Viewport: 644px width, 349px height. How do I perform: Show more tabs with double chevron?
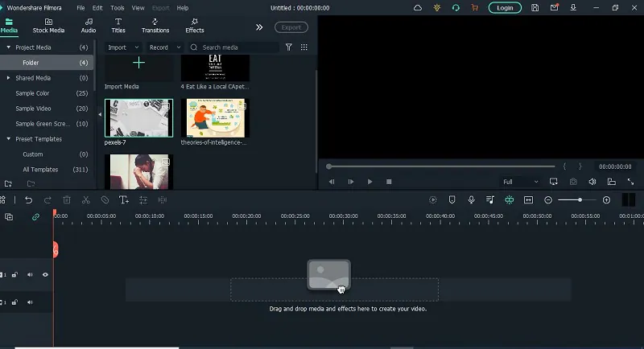(259, 27)
